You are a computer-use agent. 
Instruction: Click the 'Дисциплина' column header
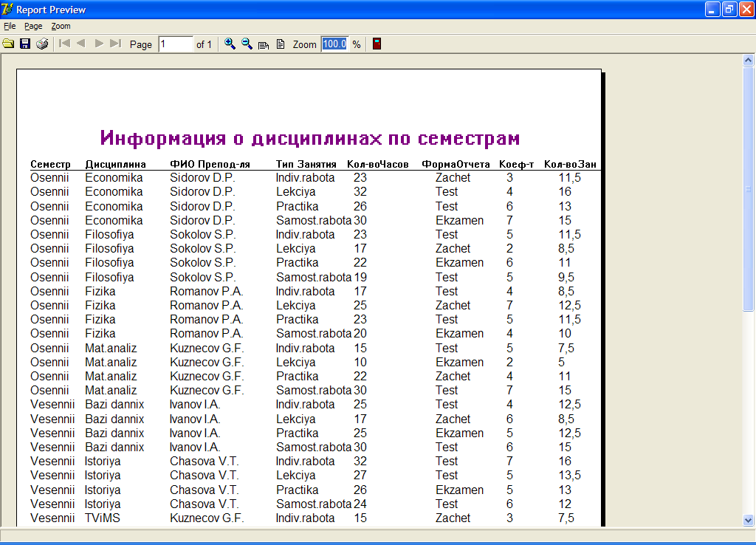pyautogui.click(x=115, y=165)
